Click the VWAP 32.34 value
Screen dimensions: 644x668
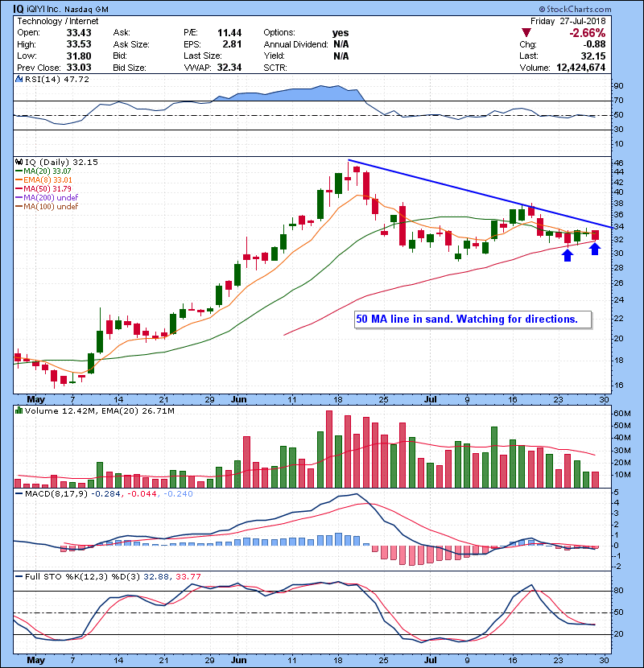229,68
